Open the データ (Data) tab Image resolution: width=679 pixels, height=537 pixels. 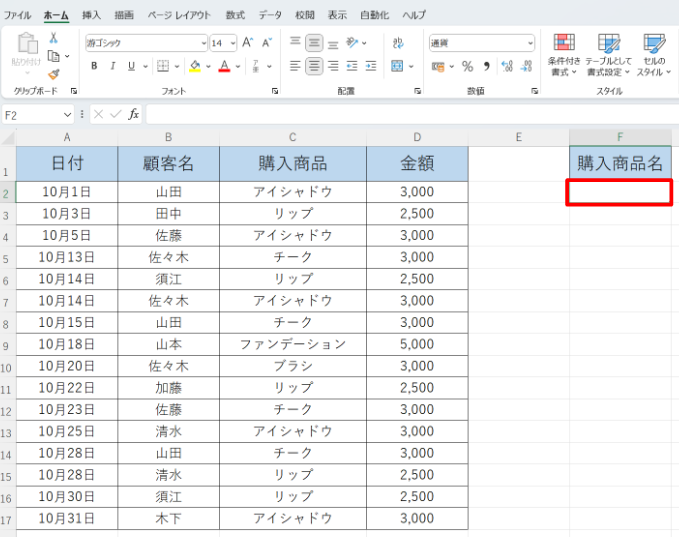(270, 15)
